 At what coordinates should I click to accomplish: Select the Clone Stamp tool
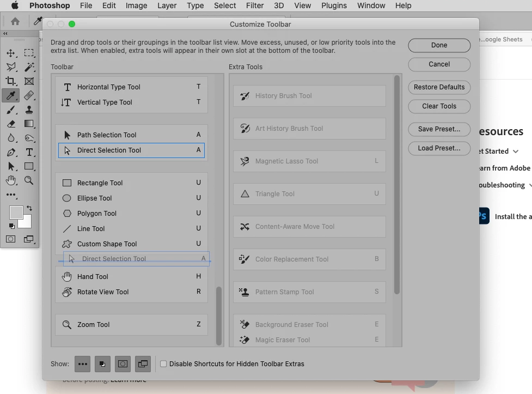[x=29, y=110]
